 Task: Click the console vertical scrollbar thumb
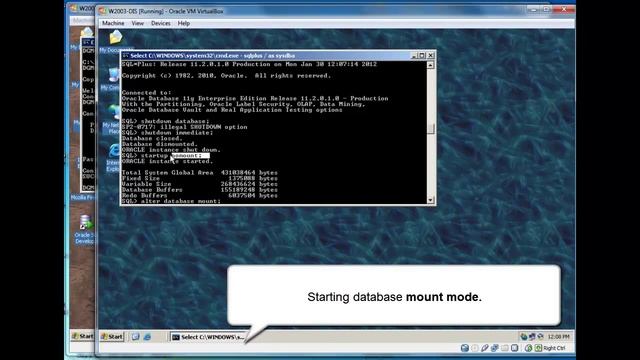[430, 129]
